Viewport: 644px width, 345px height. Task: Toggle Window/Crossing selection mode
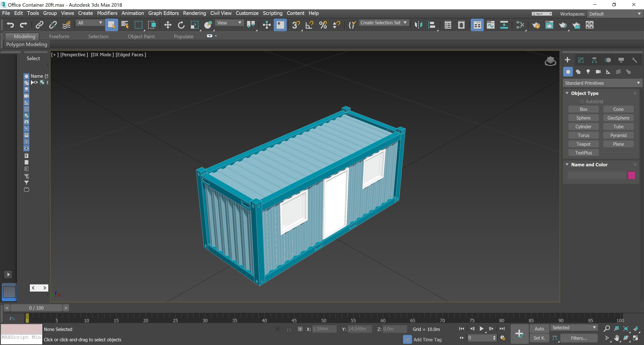pos(152,25)
